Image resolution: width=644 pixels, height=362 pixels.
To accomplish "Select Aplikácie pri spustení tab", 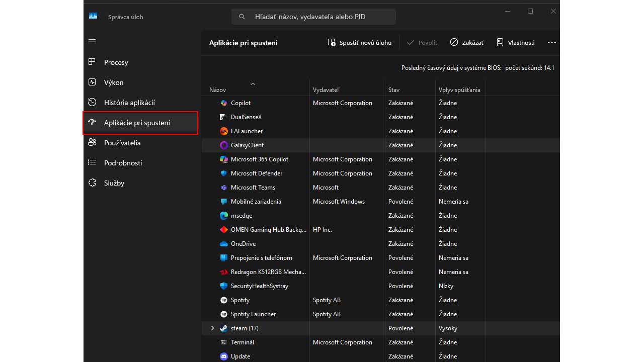I will (141, 123).
